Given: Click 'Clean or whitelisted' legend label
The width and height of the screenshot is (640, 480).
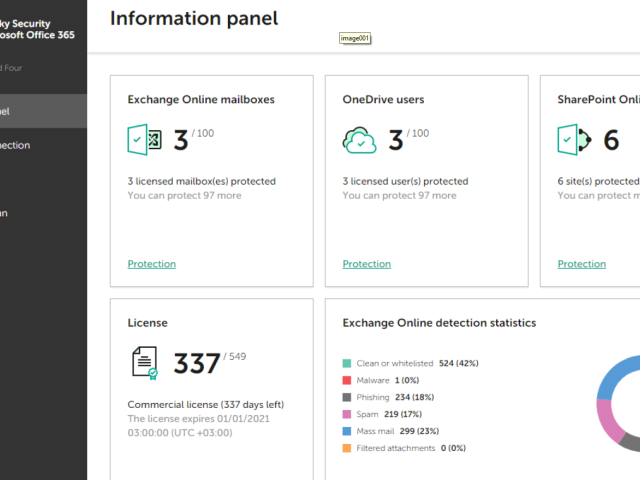Looking at the screenshot, I should [x=395, y=363].
